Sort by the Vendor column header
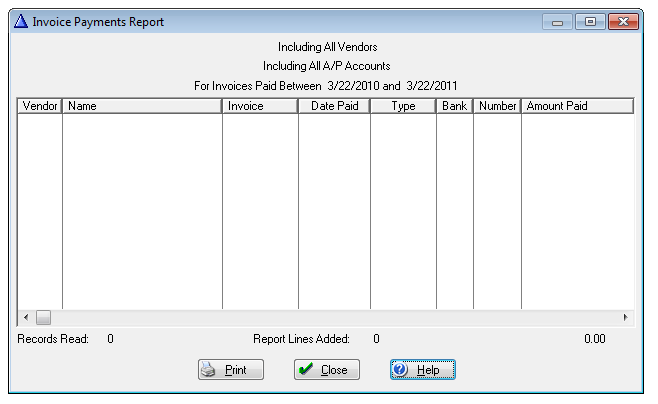The image size is (658, 404). pos(40,105)
